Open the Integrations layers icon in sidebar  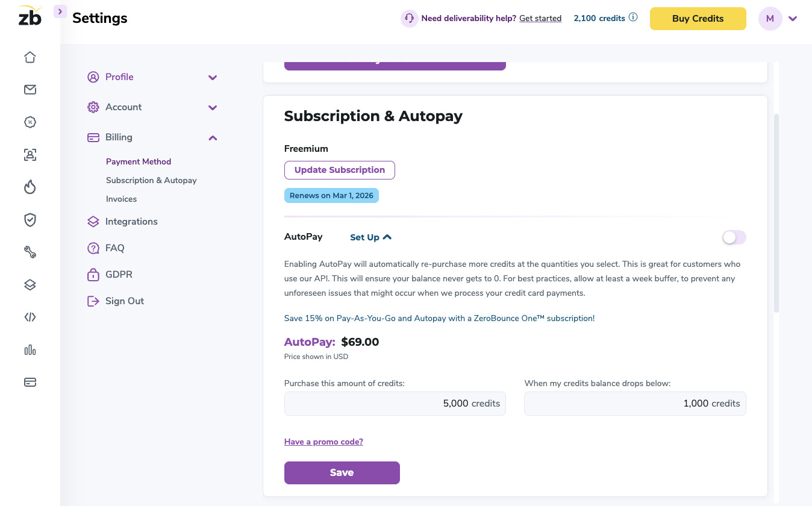(30, 284)
